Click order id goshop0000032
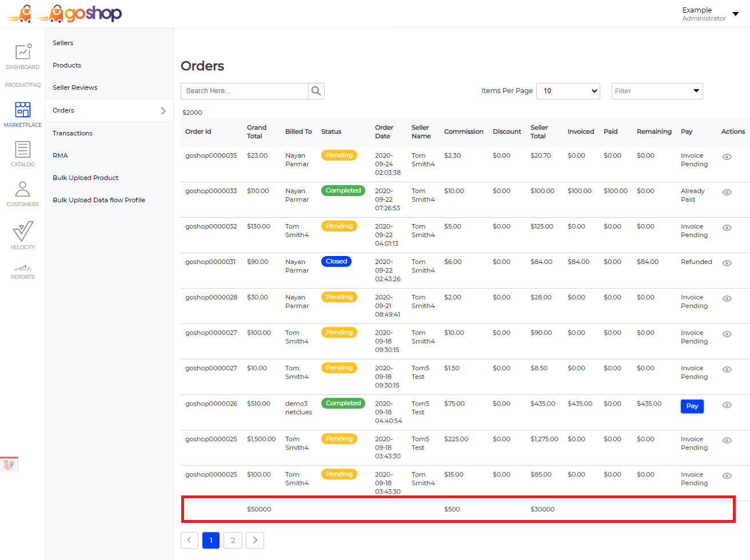 pyautogui.click(x=211, y=226)
